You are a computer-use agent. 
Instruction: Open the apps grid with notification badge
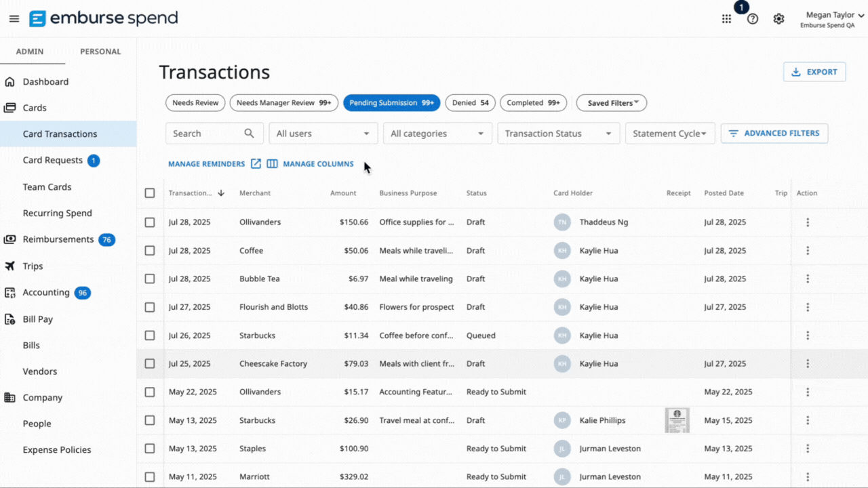726,18
